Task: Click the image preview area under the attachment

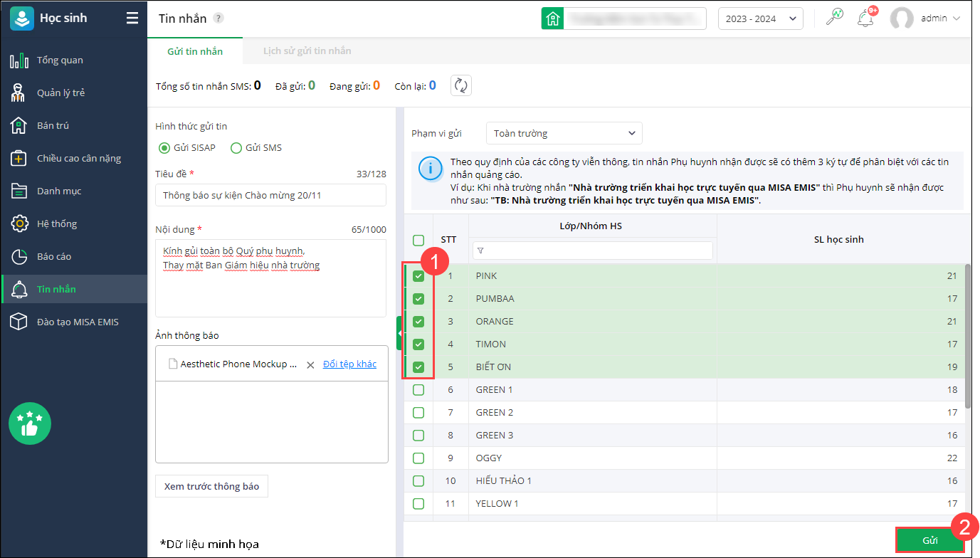Action: (x=272, y=422)
